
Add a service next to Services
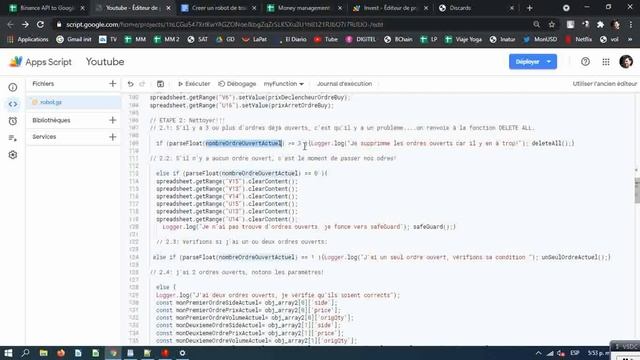point(113,137)
